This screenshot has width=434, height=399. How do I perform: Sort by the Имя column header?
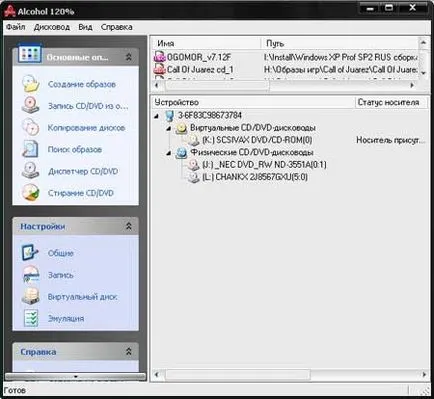[x=206, y=43]
